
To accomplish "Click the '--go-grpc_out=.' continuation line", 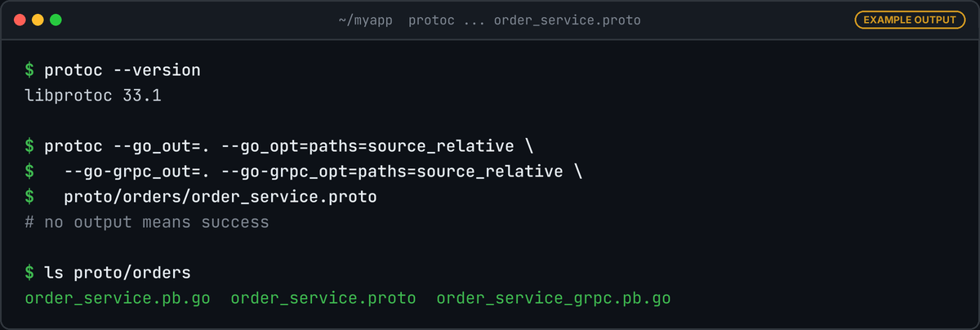I will click(304, 172).
